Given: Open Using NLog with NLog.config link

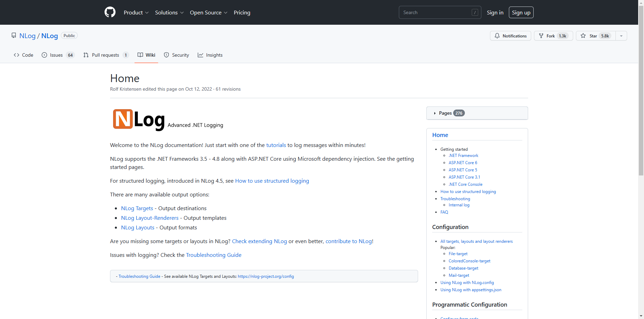Looking at the screenshot, I should (467, 283).
